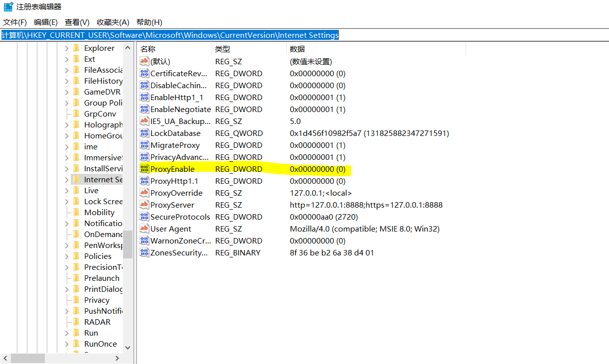The height and width of the screenshot is (364, 609).
Task: Open the 查看 menu
Action: (76, 22)
